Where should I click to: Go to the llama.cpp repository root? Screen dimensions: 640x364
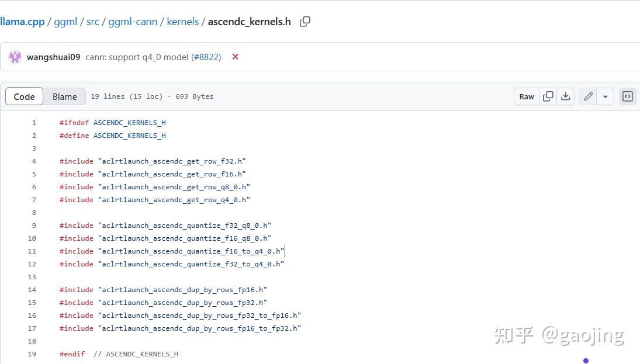pyautogui.click(x=22, y=22)
